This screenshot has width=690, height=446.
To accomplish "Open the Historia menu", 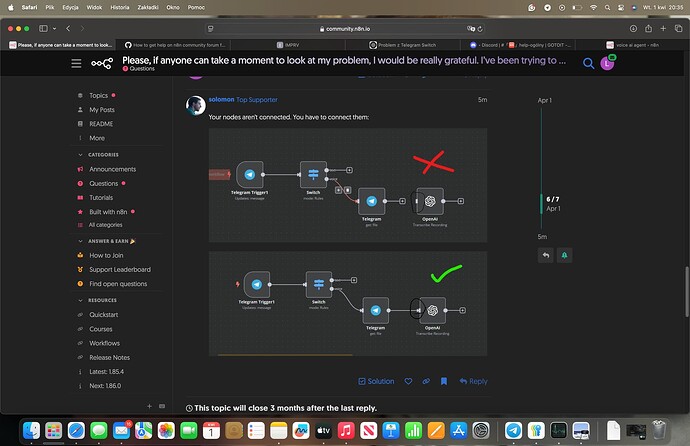I will [120, 7].
